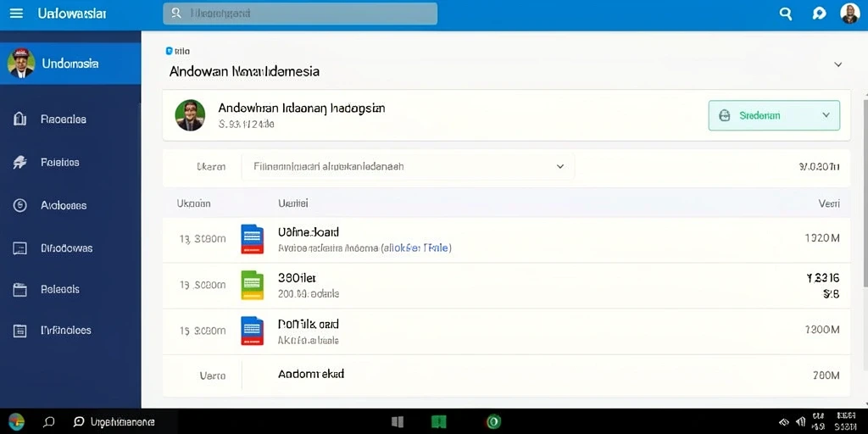Open the hamburger menu in the top bar
The image size is (868, 434).
(x=17, y=14)
